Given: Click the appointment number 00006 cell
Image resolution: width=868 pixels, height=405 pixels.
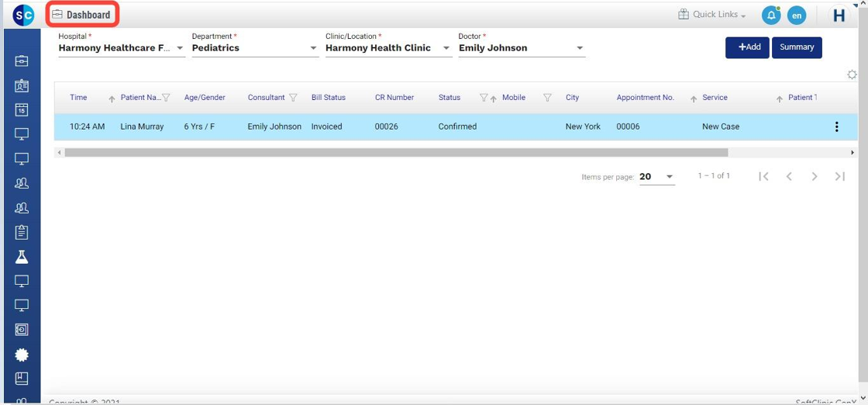Looking at the screenshot, I should pos(629,127).
